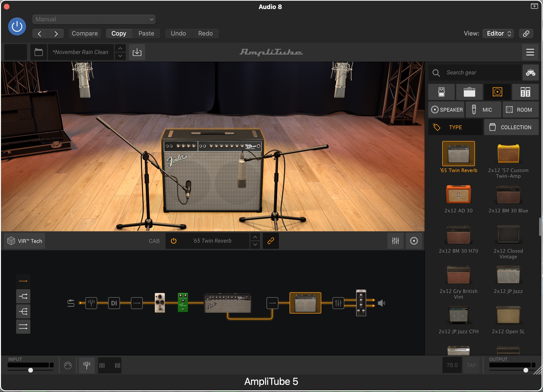The image size is (543, 392).
Task: Filter gear by COLLECTION
Action: click(x=511, y=128)
